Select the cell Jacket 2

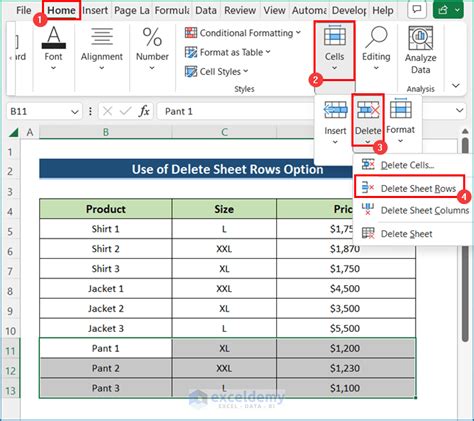[x=106, y=308]
